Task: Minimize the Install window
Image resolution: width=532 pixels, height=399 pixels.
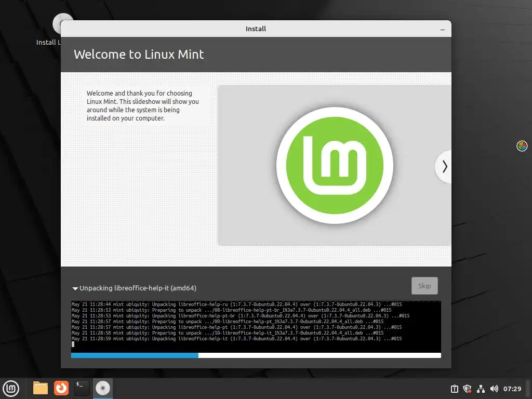Action: coord(443,30)
